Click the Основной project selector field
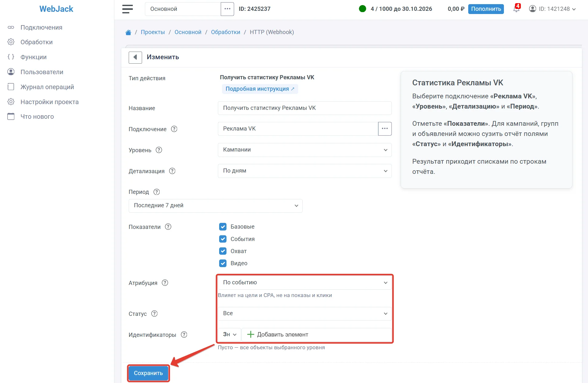588x383 pixels. [183, 9]
